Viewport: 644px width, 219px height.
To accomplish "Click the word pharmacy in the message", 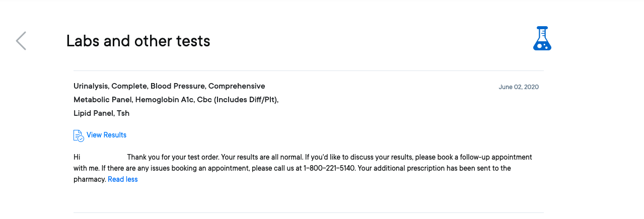I will click(x=89, y=179).
